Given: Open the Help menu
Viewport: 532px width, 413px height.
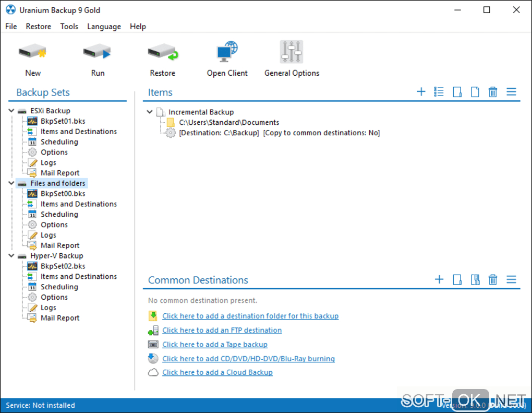Looking at the screenshot, I should [x=138, y=27].
